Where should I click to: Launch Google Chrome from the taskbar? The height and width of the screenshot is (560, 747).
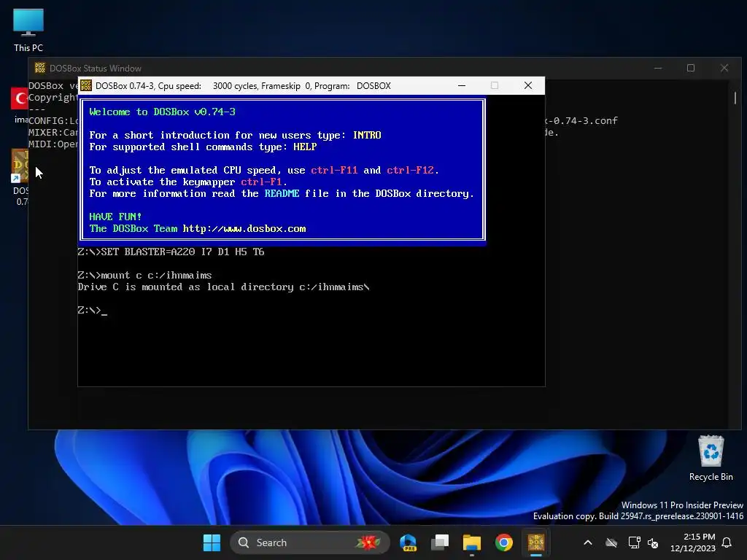pos(503,542)
